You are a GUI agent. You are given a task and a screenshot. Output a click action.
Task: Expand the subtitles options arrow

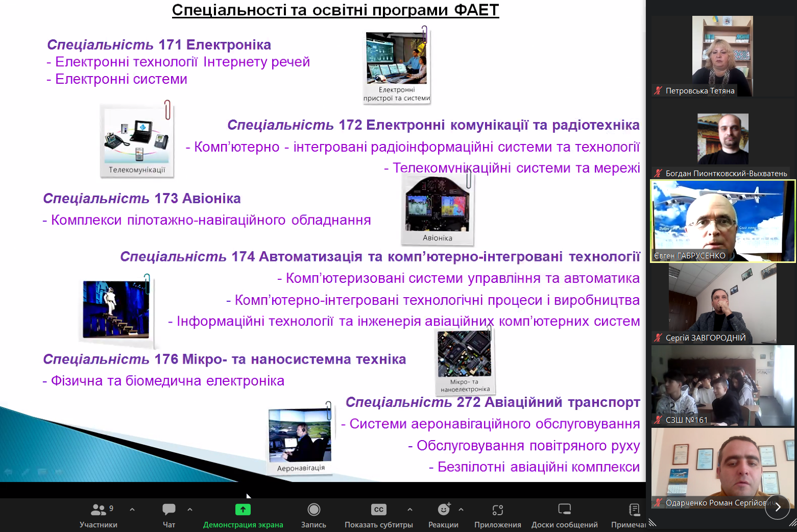[409, 510]
